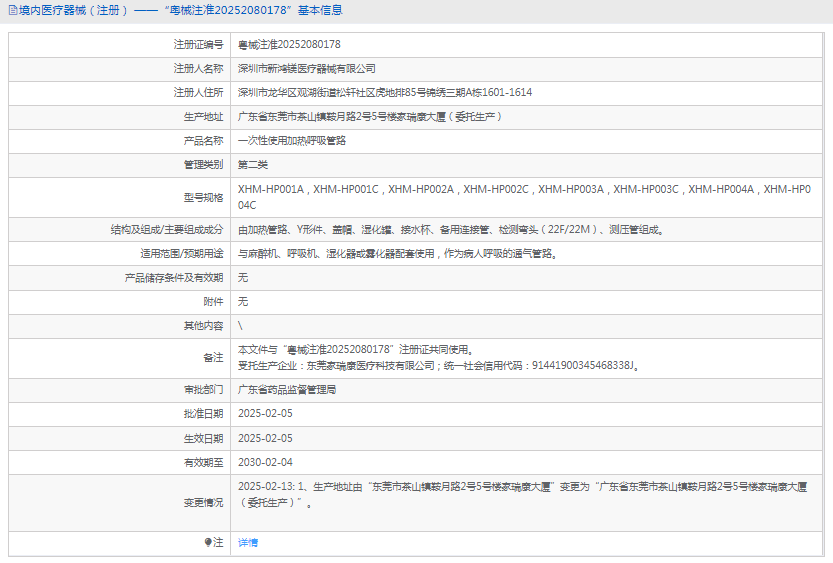This screenshot has width=833, height=563.
Task: Select change record dated 2025-02-13
Action: pos(523,494)
